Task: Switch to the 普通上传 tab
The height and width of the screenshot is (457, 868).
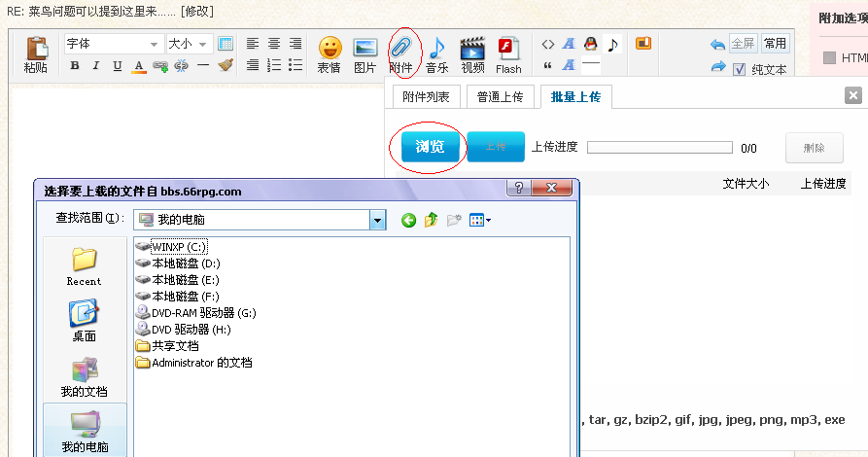Action: (x=500, y=97)
